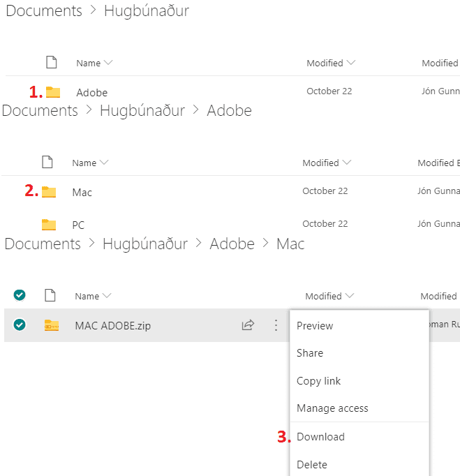Click share icon next to MAC ADOBE.zip
Image resolution: width=460 pixels, height=476 pixels.
pos(248,325)
